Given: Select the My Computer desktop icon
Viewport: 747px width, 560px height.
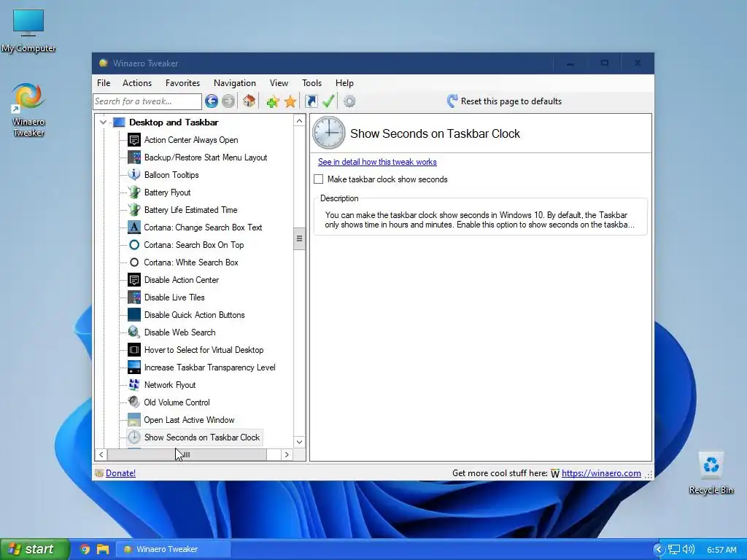Looking at the screenshot, I should [28, 31].
